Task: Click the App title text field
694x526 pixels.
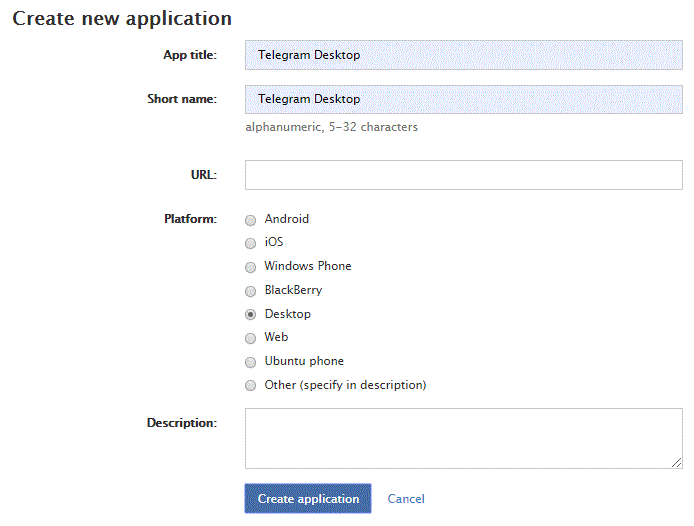Action: pyautogui.click(x=463, y=55)
